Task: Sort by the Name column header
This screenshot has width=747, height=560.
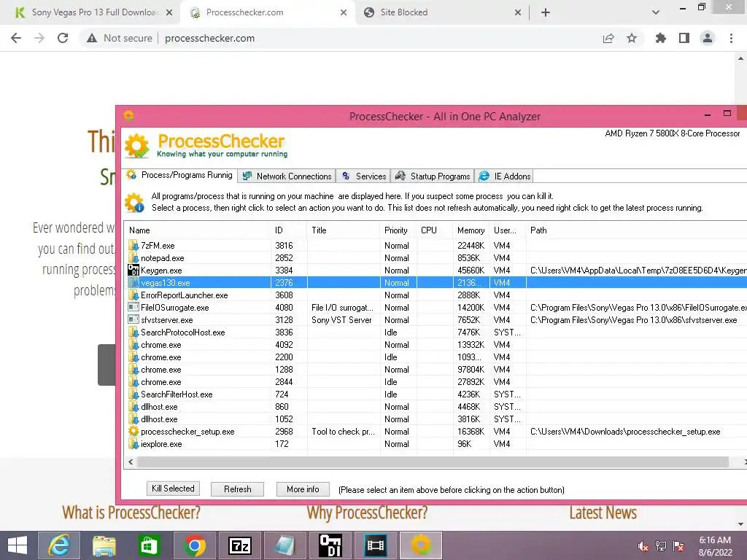Action: 198,230
